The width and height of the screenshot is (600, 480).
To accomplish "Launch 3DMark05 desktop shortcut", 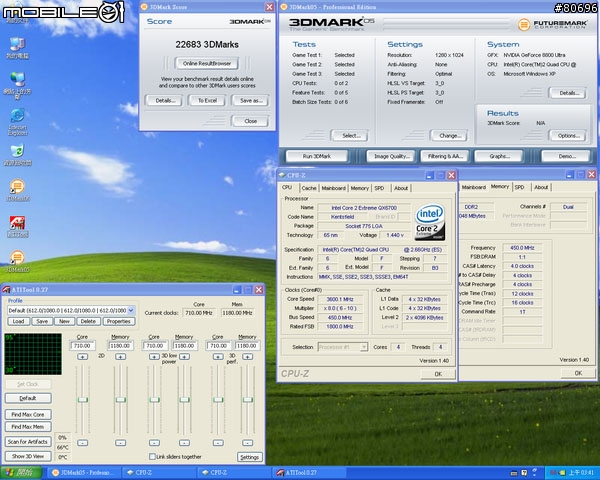I will (x=17, y=261).
